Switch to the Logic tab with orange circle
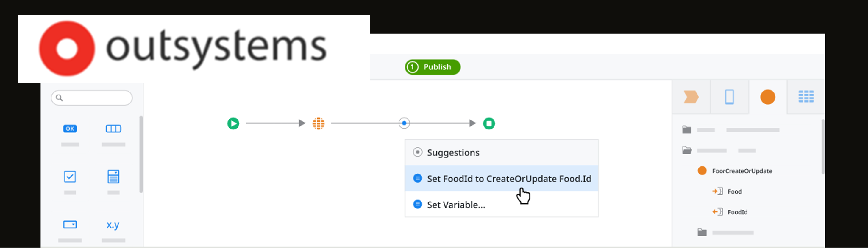This screenshot has width=868, height=249. 768,97
